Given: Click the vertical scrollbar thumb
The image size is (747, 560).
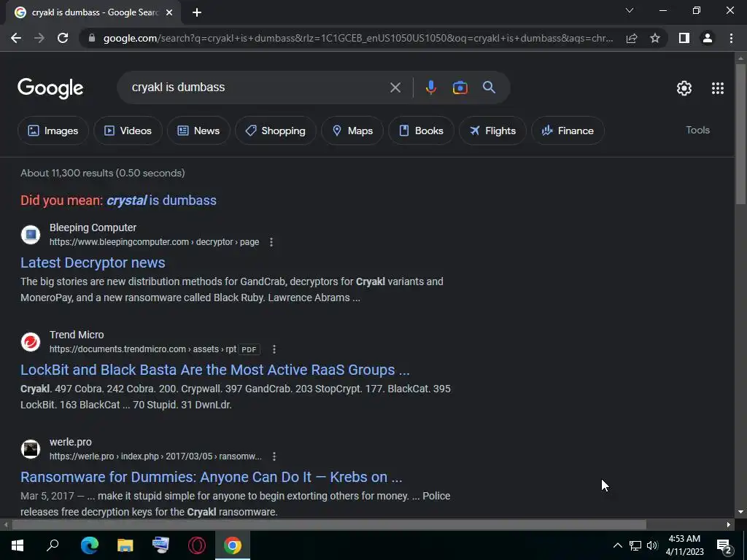Looking at the screenshot, I should (740, 134).
